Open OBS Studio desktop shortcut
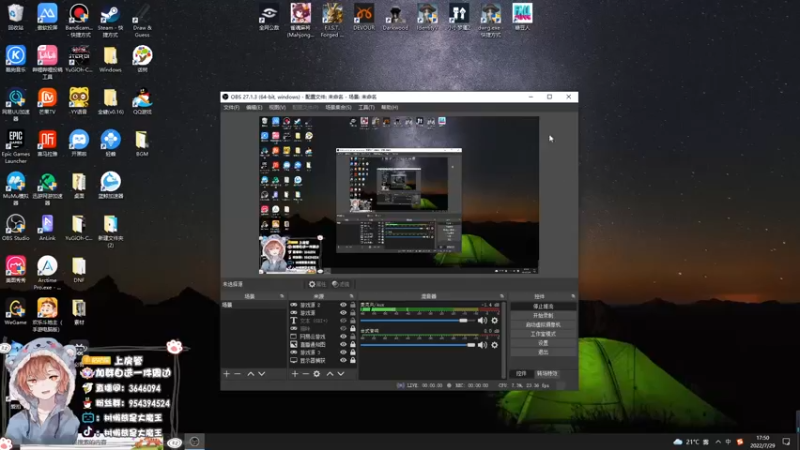 (15, 228)
